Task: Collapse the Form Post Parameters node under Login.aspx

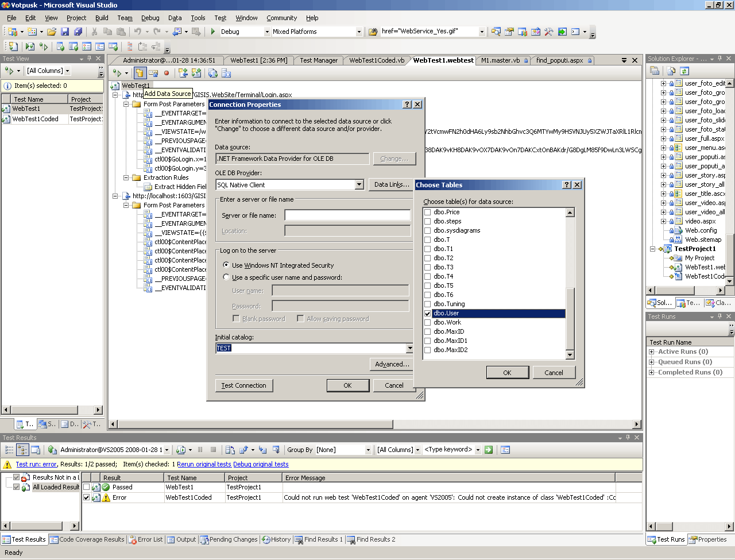Action: coord(126,104)
